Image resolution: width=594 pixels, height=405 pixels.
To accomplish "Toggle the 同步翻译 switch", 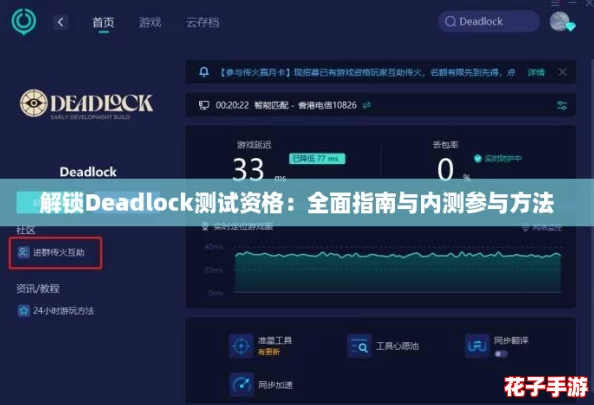I will coord(501,354).
